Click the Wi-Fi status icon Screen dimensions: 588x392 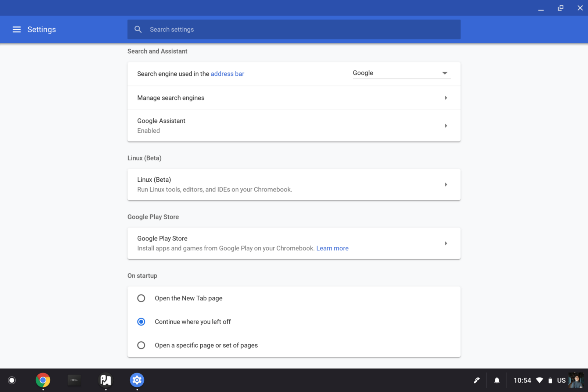539,380
